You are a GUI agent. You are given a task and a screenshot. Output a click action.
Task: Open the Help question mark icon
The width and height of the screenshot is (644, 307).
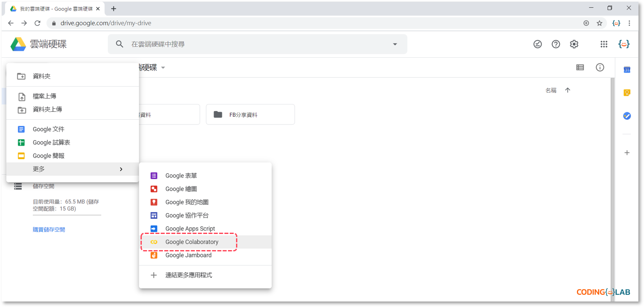point(556,44)
